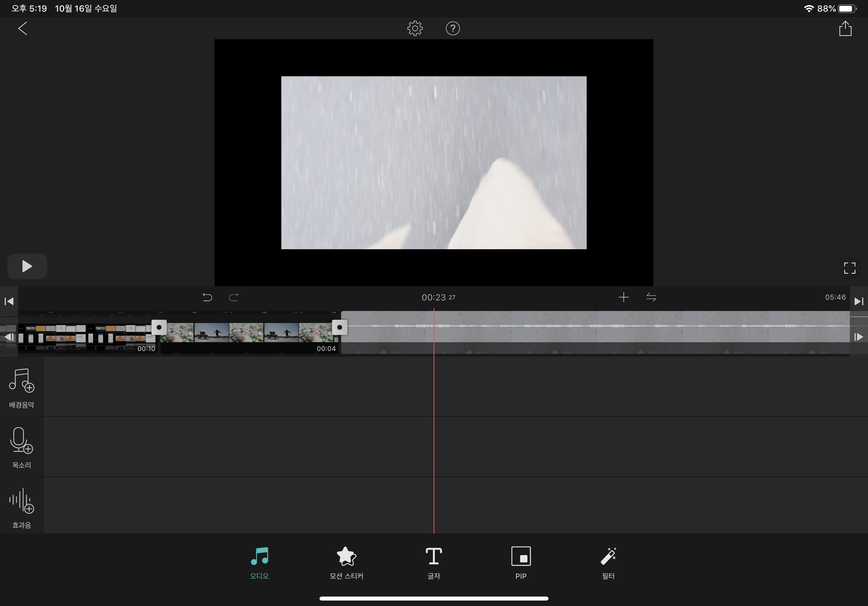
Task: Add background music (배경음악)
Action: pos(21,388)
